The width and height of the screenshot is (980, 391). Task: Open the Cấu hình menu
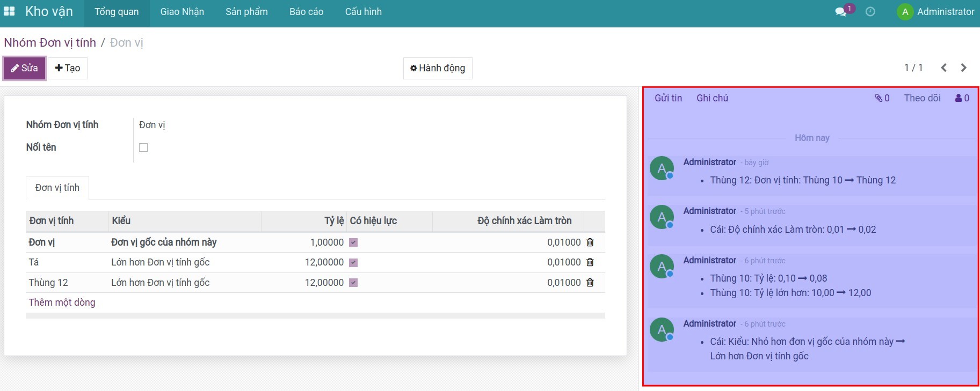pos(363,12)
